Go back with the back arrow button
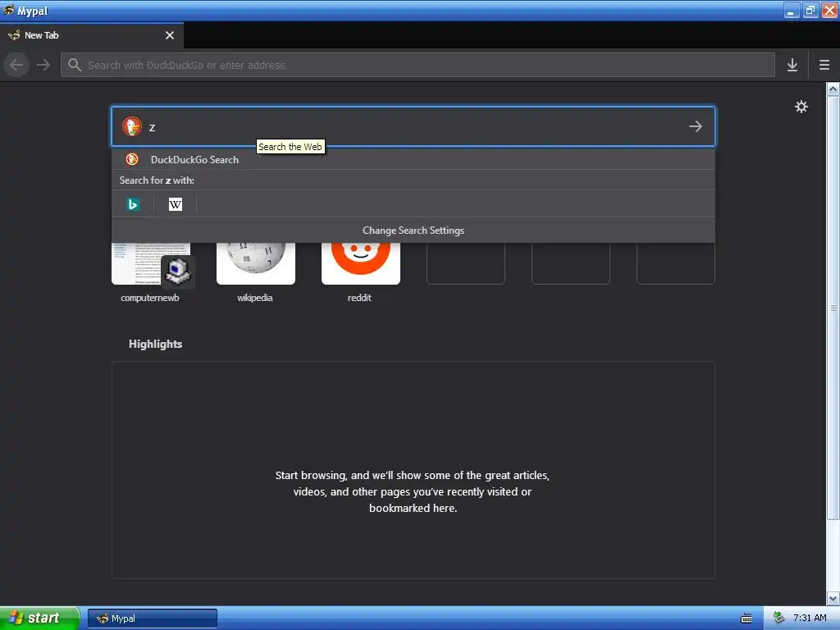This screenshot has height=630, width=840. tap(16, 65)
